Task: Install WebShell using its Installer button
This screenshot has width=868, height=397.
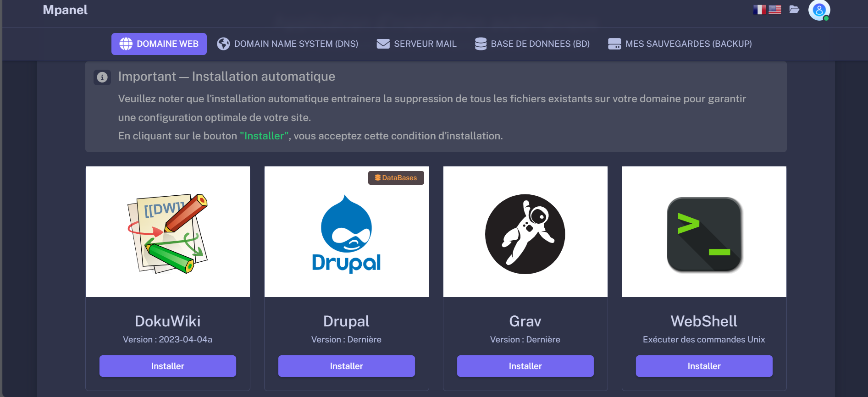Action: (x=704, y=366)
